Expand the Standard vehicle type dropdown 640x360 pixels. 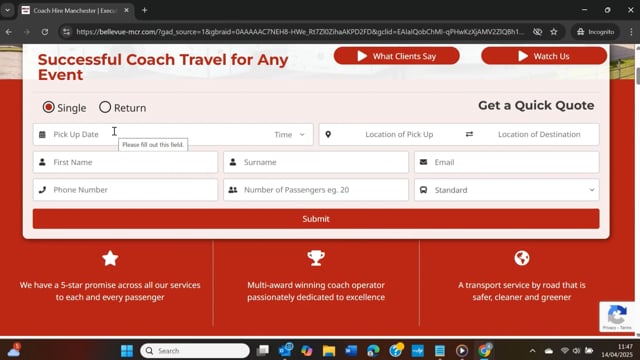(507, 190)
